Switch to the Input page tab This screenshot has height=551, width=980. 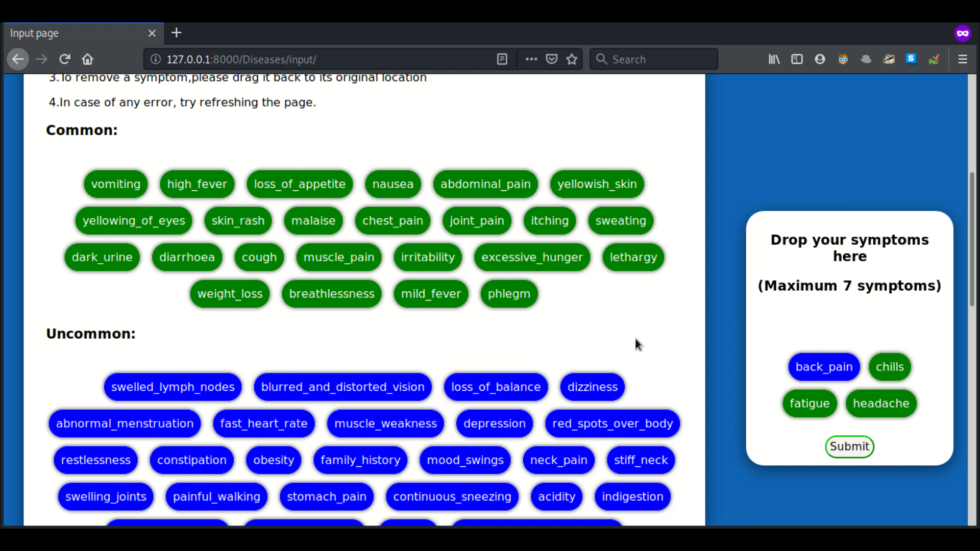coord(77,33)
